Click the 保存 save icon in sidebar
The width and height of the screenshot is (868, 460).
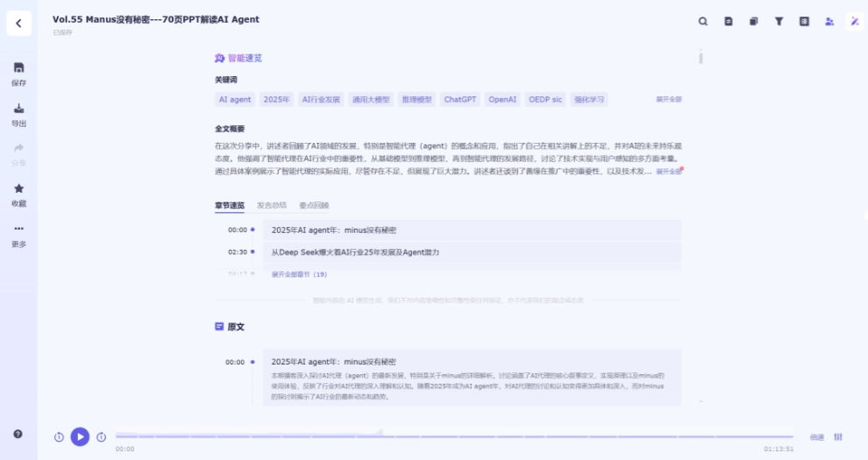(x=18, y=67)
